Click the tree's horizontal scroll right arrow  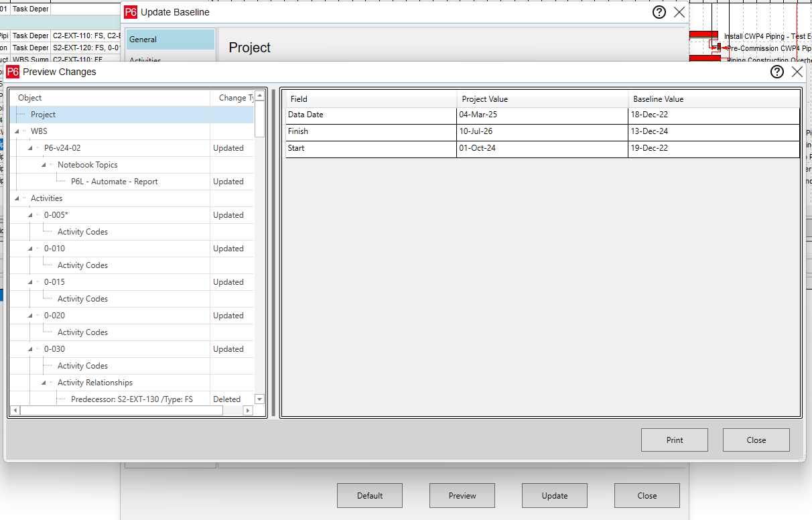click(x=247, y=410)
